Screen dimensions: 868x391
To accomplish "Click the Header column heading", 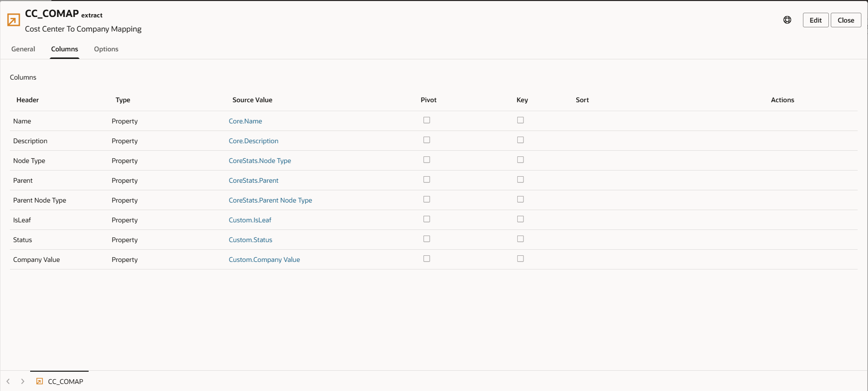I will point(28,100).
